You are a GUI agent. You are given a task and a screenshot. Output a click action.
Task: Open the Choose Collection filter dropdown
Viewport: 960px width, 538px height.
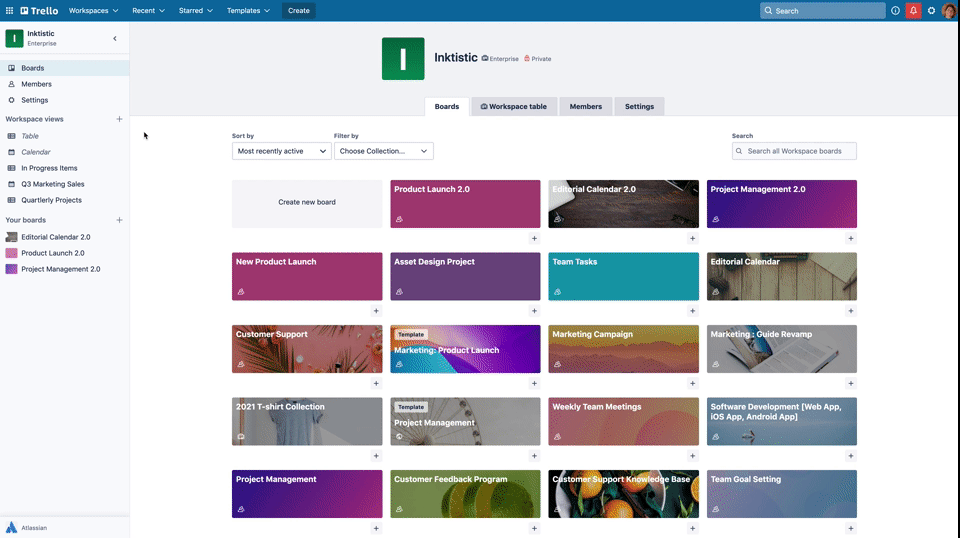pos(383,151)
